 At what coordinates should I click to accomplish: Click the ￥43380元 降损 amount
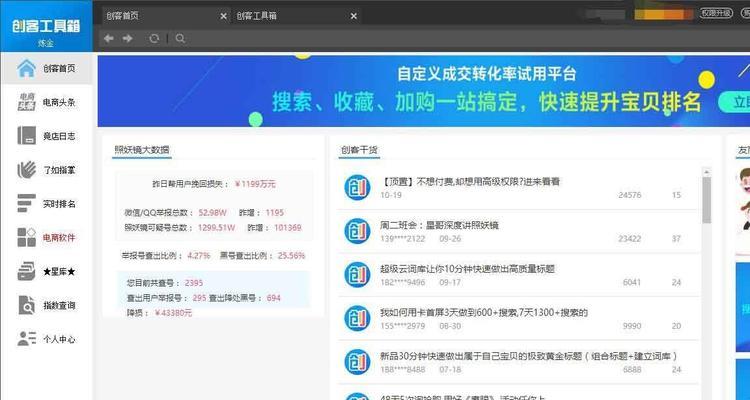173,313
